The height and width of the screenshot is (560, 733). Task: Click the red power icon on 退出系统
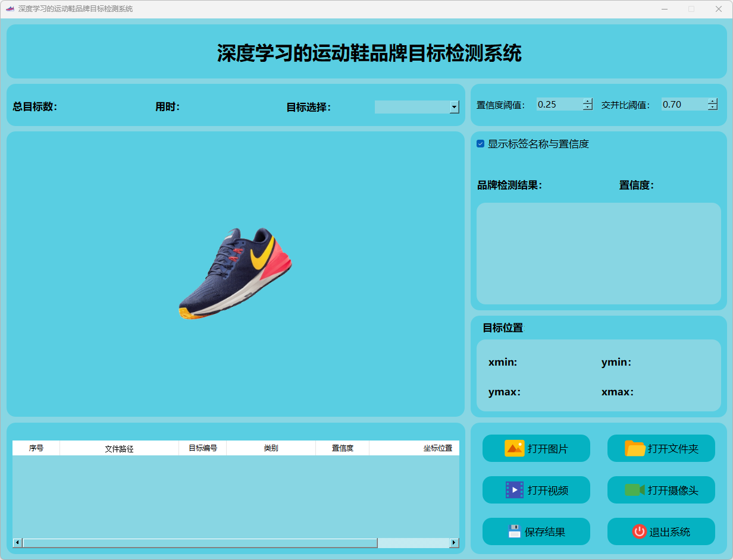639,531
